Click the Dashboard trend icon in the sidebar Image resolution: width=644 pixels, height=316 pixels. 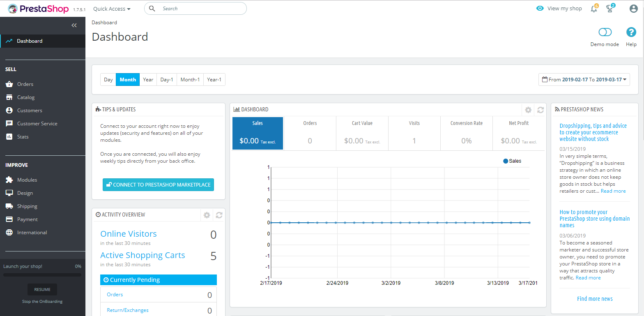pyautogui.click(x=9, y=41)
